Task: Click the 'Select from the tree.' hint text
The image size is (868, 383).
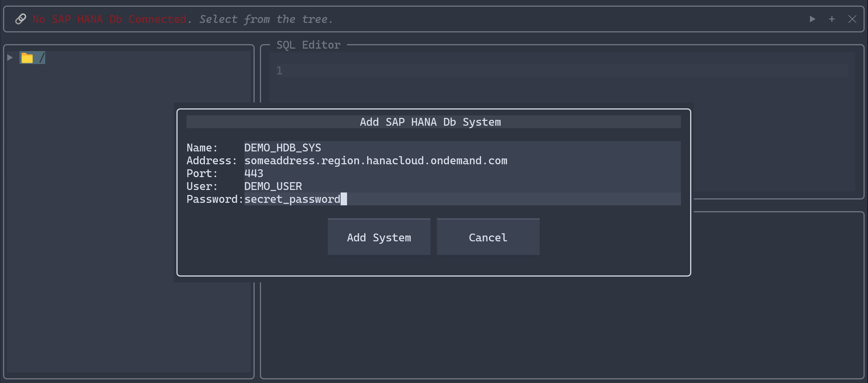Action: click(266, 19)
